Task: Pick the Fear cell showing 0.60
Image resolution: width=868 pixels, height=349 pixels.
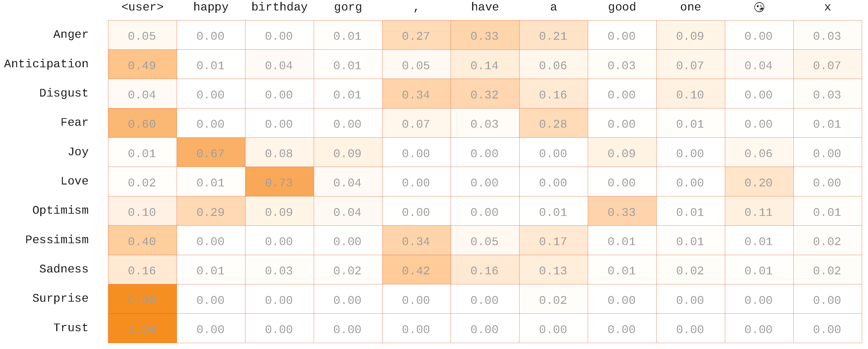Action: [142, 123]
